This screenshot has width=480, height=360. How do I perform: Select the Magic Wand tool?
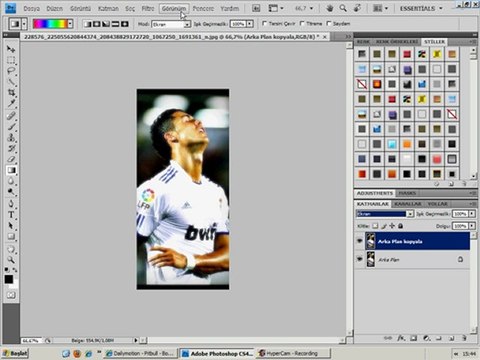click(11, 82)
